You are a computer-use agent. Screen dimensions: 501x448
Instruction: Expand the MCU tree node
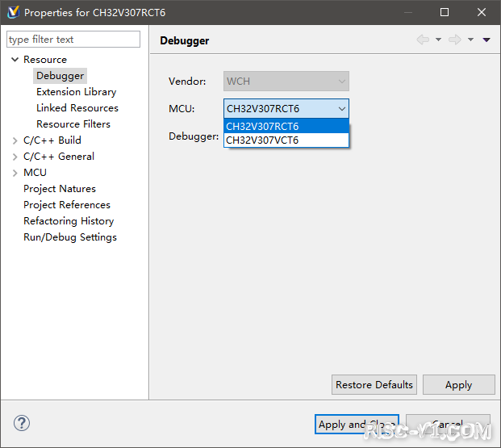(x=15, y=173)
